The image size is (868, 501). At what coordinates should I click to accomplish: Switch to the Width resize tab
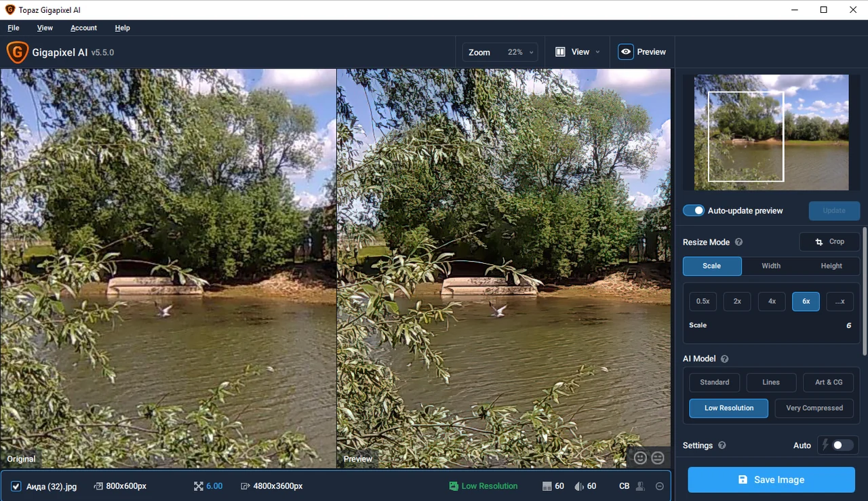771,266
